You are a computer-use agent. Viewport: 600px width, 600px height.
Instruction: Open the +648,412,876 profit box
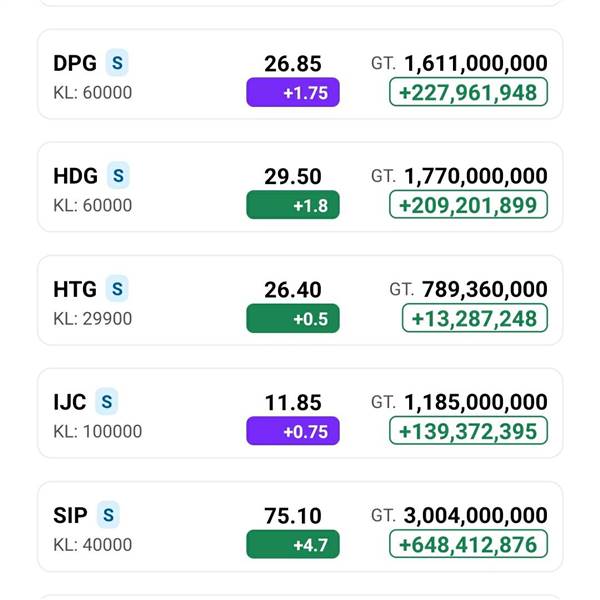[x=468, y=544]
